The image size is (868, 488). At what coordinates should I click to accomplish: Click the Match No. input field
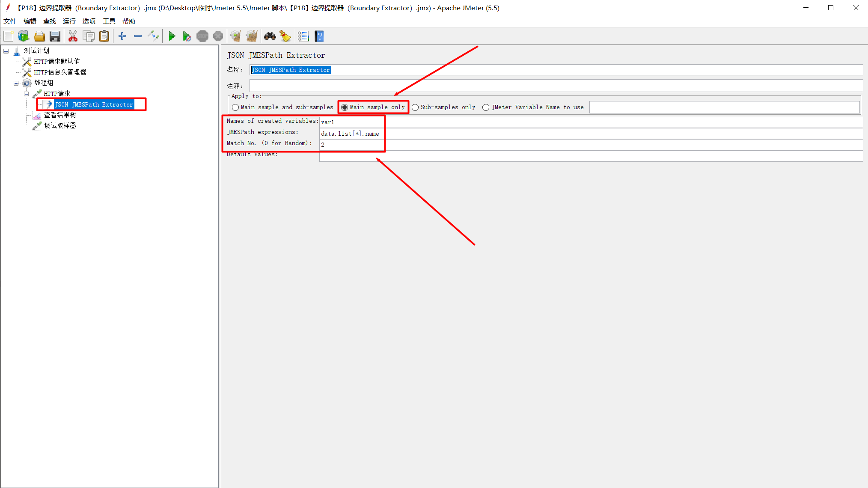(591, 145)
